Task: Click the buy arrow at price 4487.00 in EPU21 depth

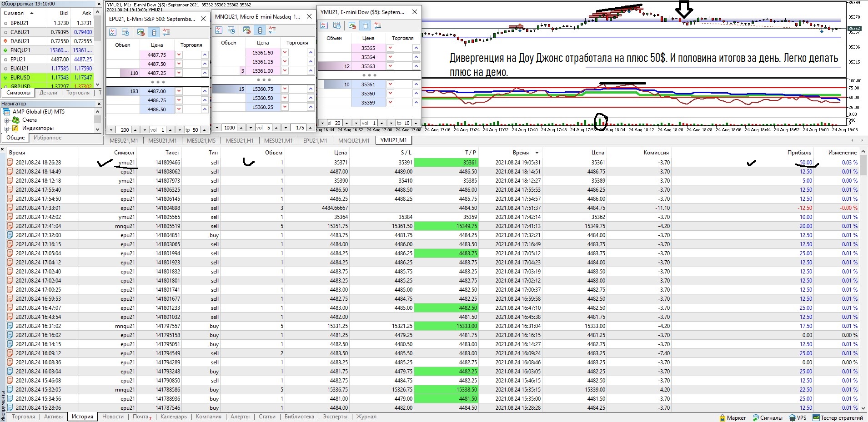Action: (205, 91)
